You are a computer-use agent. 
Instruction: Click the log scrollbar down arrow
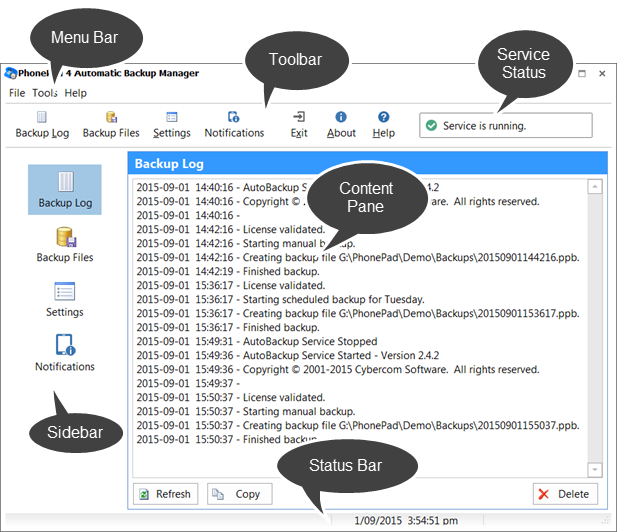point(595,469)
